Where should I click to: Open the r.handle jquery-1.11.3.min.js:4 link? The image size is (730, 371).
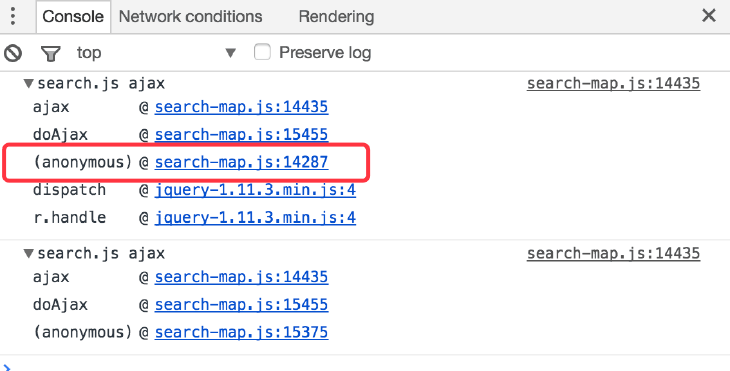(255, 218)
